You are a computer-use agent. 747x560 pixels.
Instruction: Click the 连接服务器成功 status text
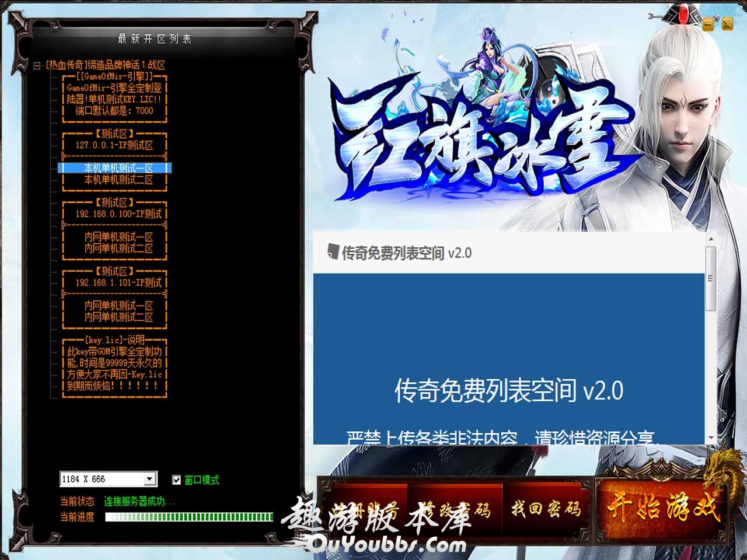(140, 502)
